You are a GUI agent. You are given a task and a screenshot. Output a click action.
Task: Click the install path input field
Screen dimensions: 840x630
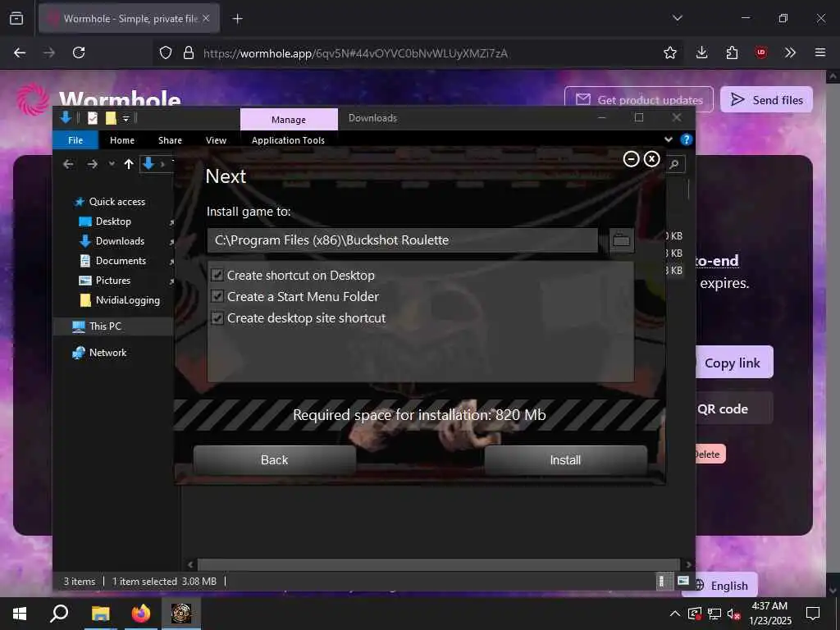[x=402, y=240]
